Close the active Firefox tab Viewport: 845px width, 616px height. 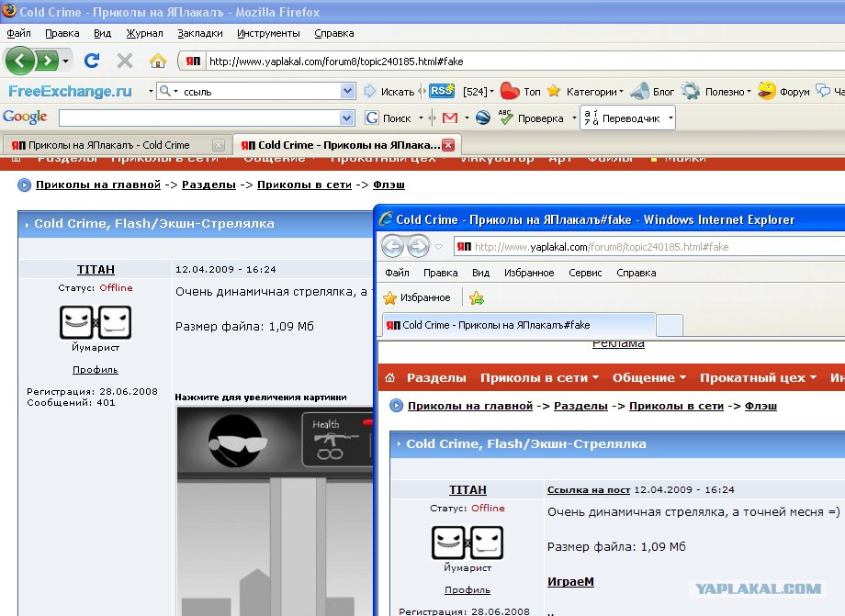448,145
